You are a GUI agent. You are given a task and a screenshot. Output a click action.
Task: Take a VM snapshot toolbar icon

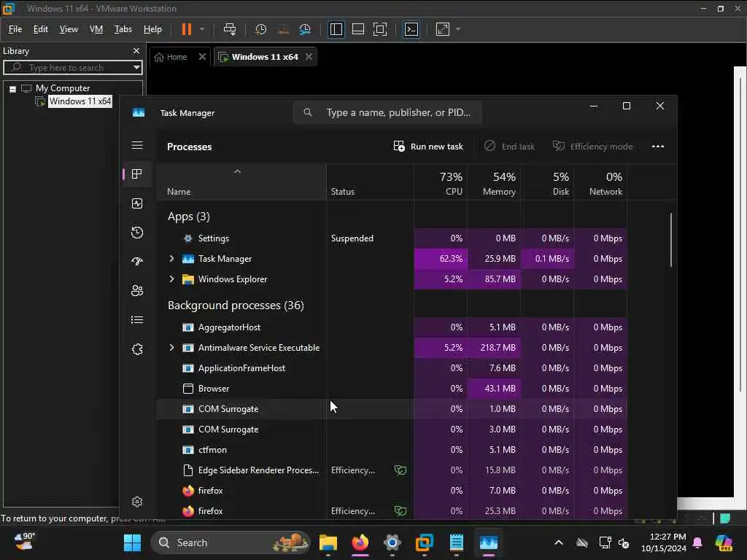pos(260,29)
